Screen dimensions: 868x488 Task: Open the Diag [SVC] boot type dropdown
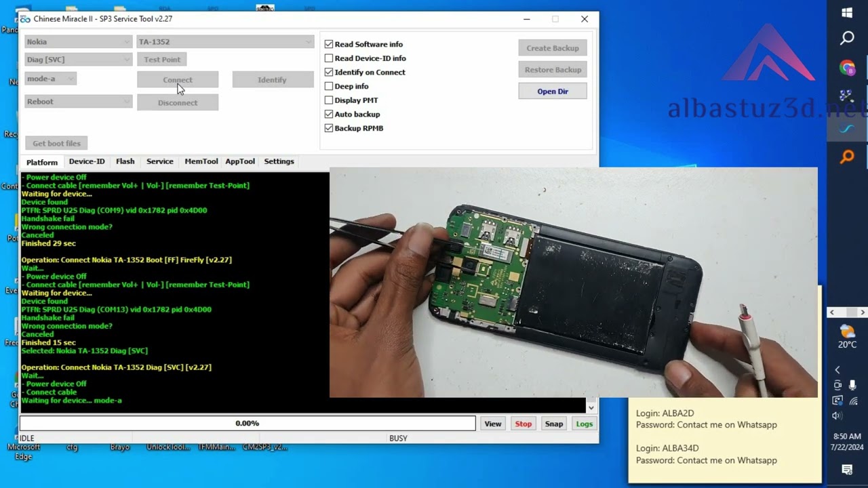(x=78, y=60)
